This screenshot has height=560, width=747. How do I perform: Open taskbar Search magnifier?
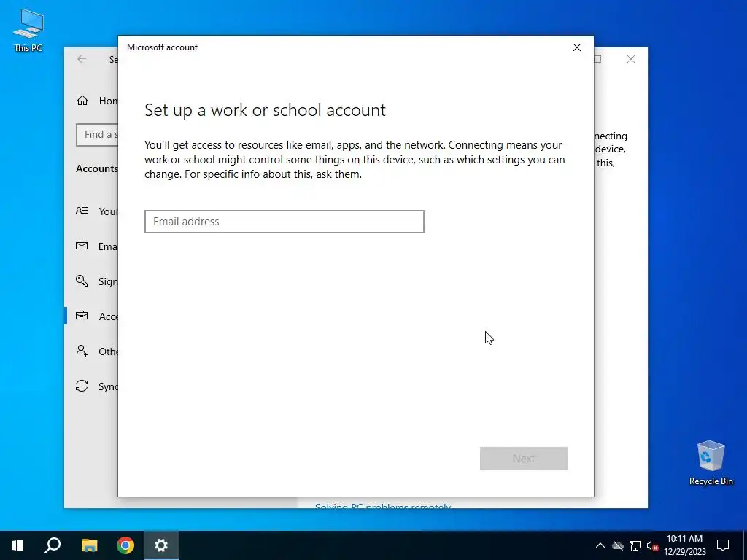(x=53, y=545)
